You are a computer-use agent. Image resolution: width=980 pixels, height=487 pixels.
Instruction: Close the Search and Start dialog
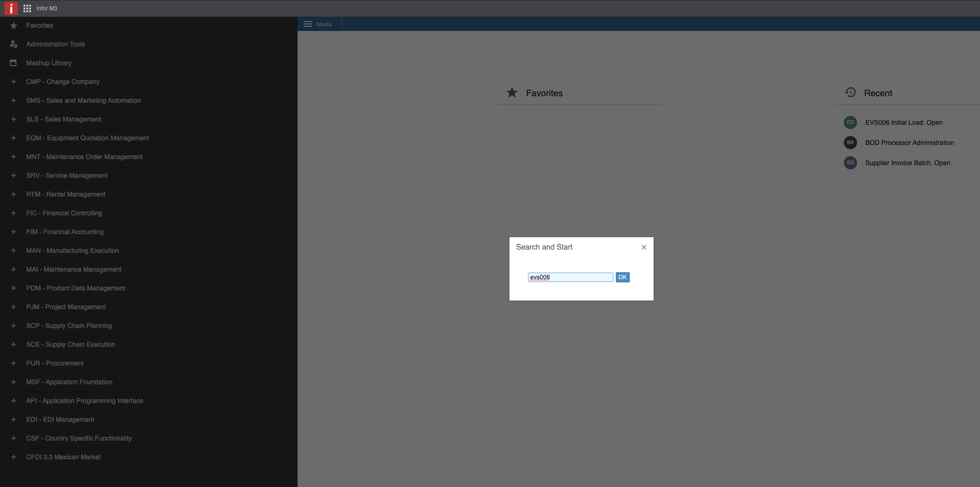[x=643, y=247]
